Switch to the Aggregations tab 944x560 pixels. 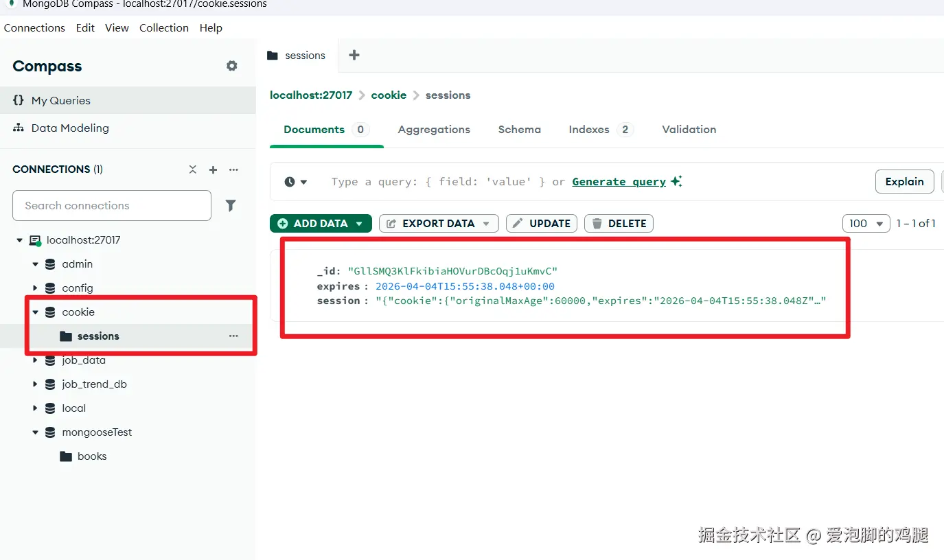coord(434,130)
